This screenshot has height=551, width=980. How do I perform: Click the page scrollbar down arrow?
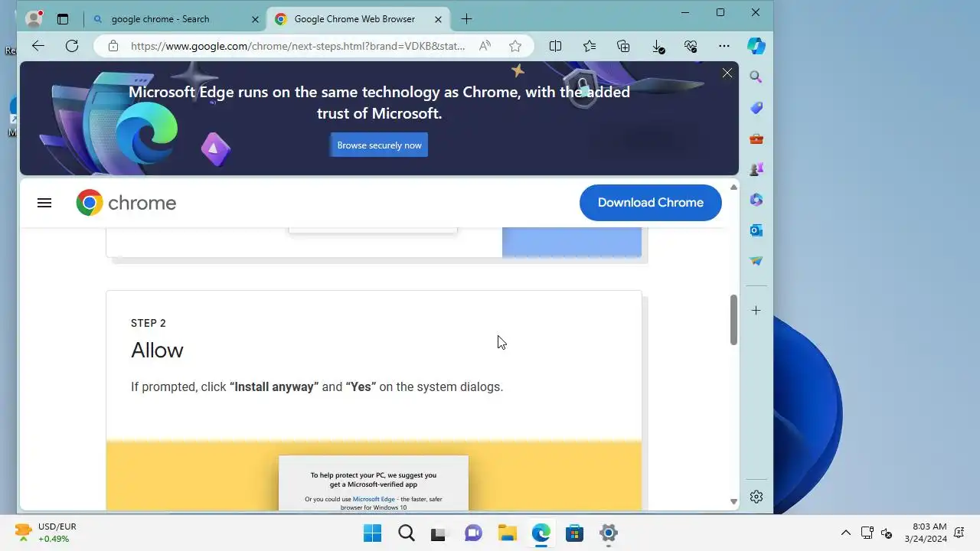(733, 502)
